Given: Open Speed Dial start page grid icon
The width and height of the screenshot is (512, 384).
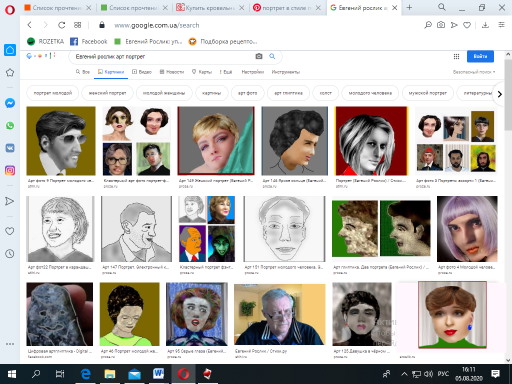Looking at the screenshot, I should [x=77, y=25].
